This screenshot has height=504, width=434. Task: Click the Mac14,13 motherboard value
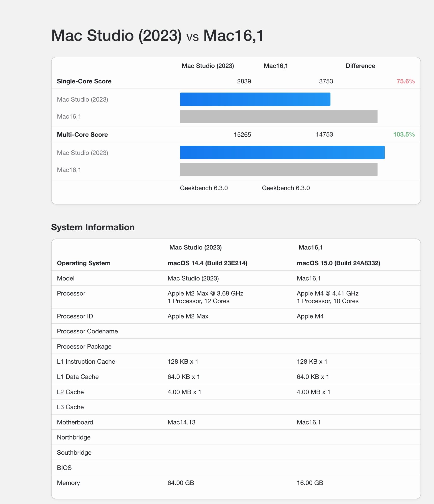181,422
